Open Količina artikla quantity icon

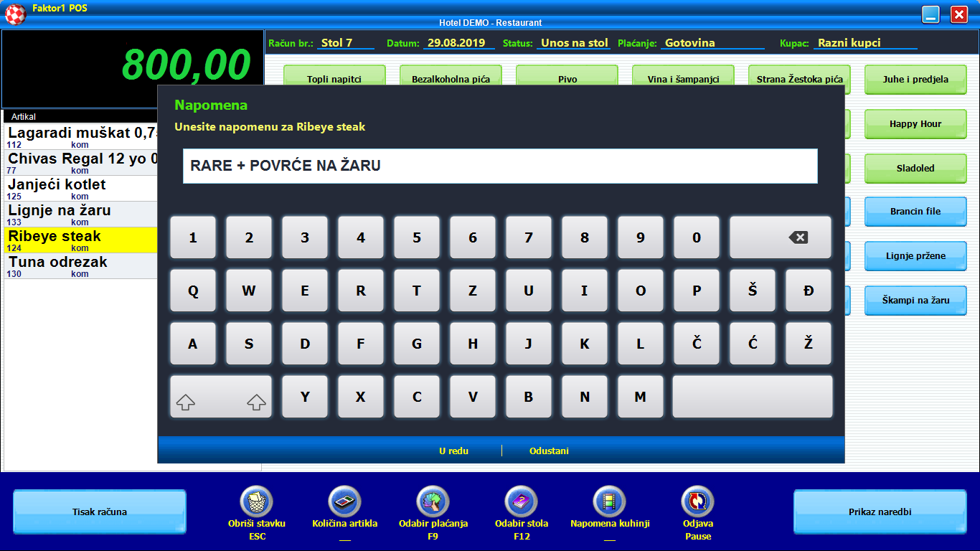pos(344,501)
